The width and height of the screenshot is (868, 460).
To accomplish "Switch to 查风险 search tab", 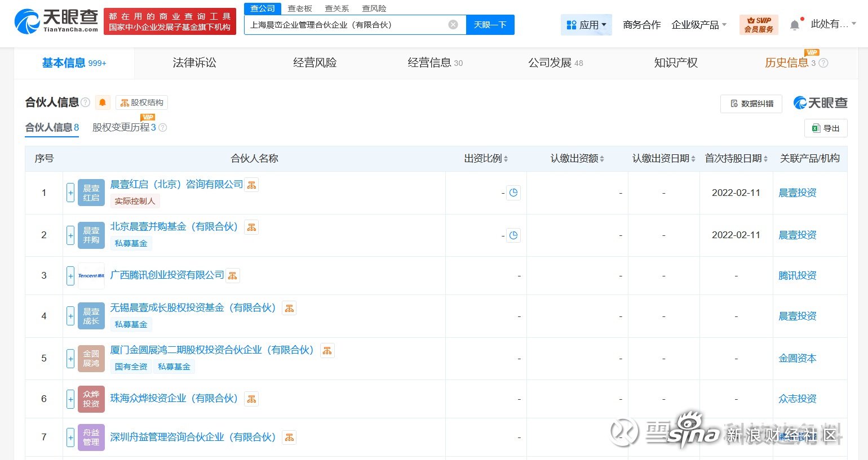I will pyautogui.click(x=374, y=8).
